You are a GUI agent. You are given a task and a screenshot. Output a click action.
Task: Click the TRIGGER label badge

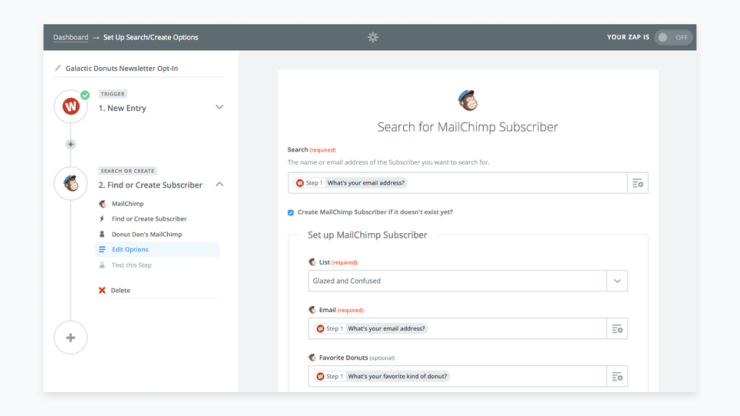[113, 94]
